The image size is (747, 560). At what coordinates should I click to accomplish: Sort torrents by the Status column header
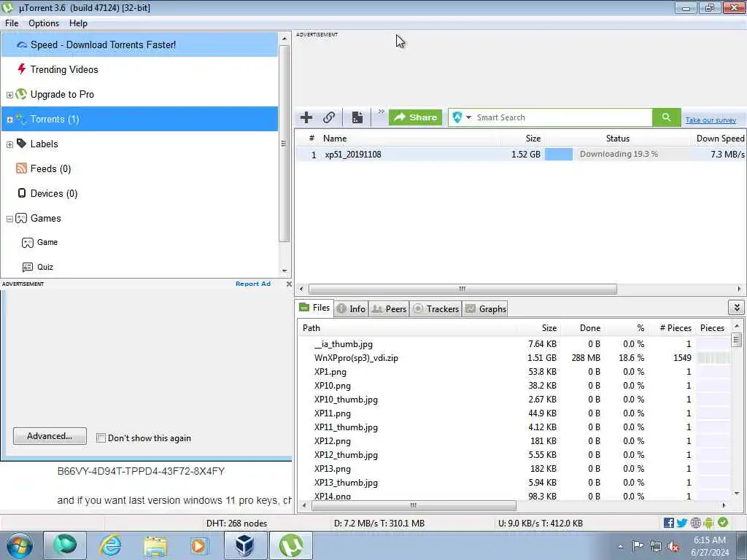tap(617, 139)
